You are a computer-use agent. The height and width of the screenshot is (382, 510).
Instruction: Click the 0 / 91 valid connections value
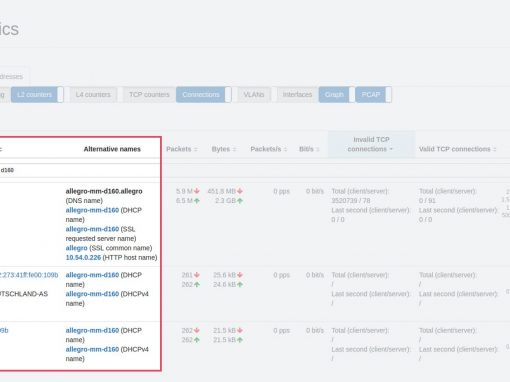(x=427, y=201)
